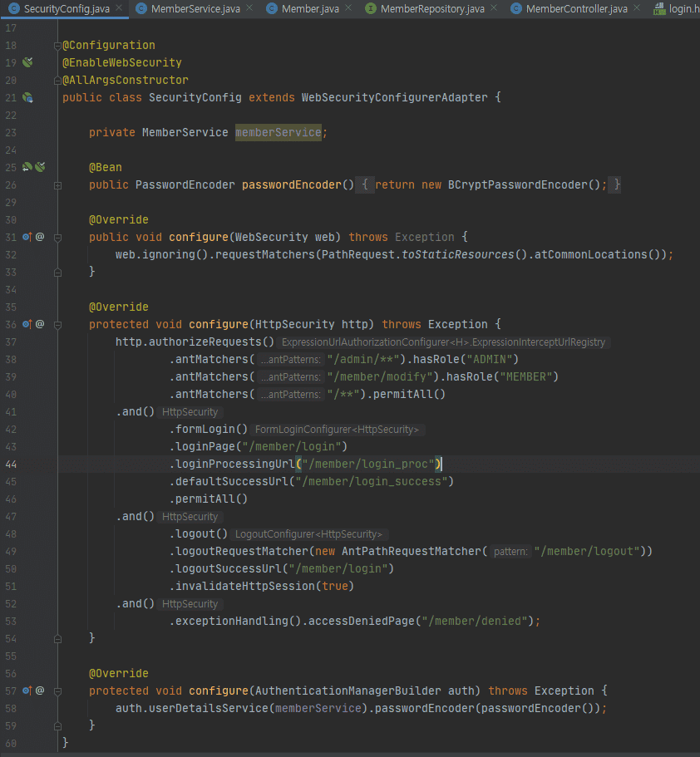Click the pattern: inlay hint on line 49
Viewport: 700px width, 757px height.
point(510,552)
